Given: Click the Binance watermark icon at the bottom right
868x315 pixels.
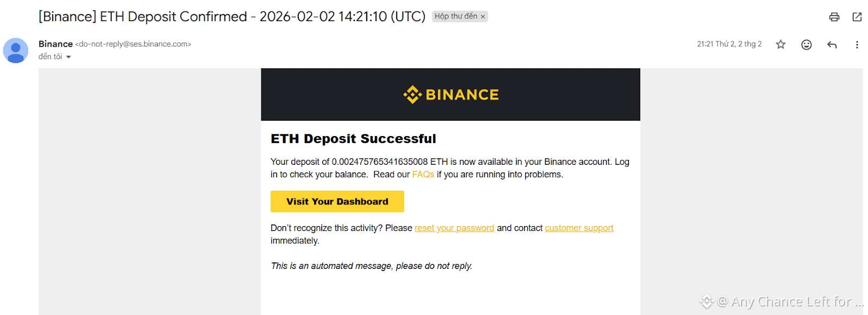Looking at the screenshot, I should tap(706, 301).
